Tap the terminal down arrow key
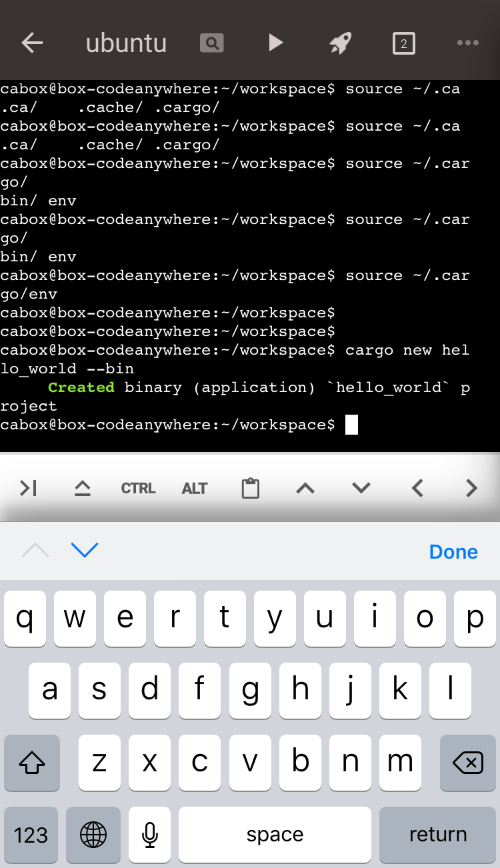This screenshot has height=868, width=500. [x=361, y=489]
